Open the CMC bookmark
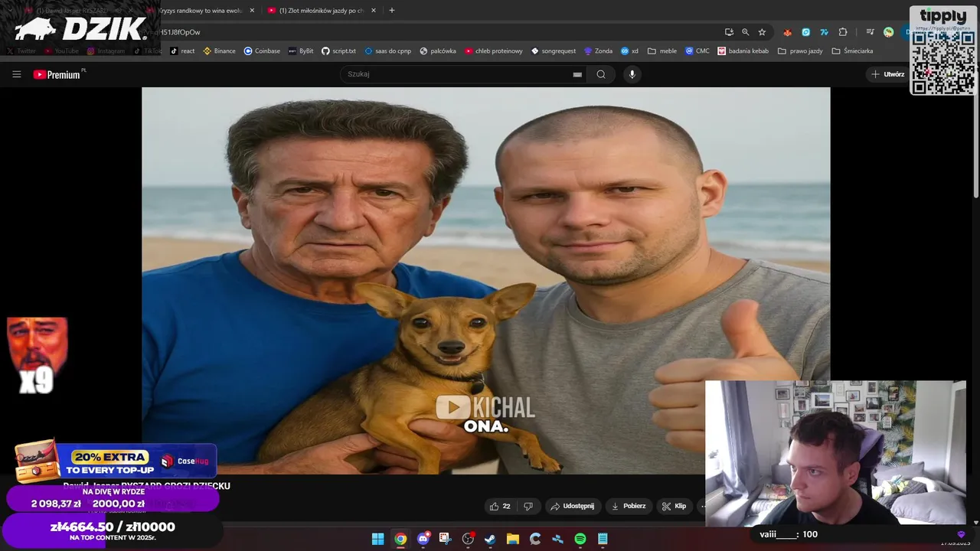The image size is (980, 551). [x=697, y=51]
